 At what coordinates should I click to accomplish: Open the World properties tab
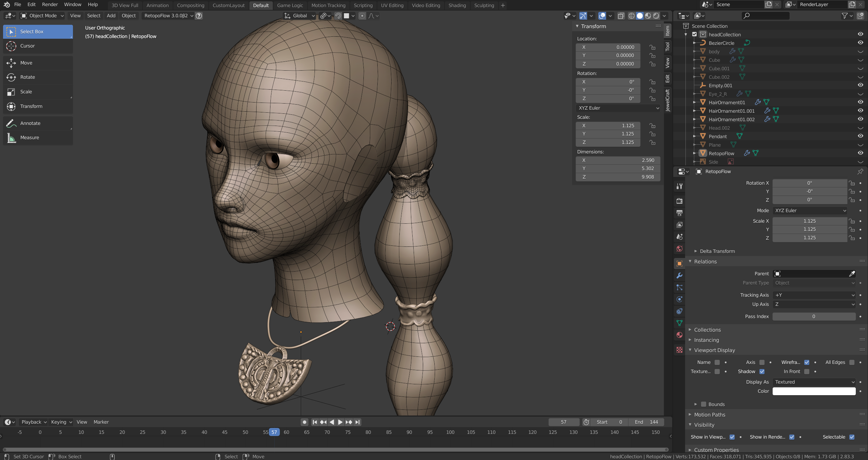tap(679, 249)
